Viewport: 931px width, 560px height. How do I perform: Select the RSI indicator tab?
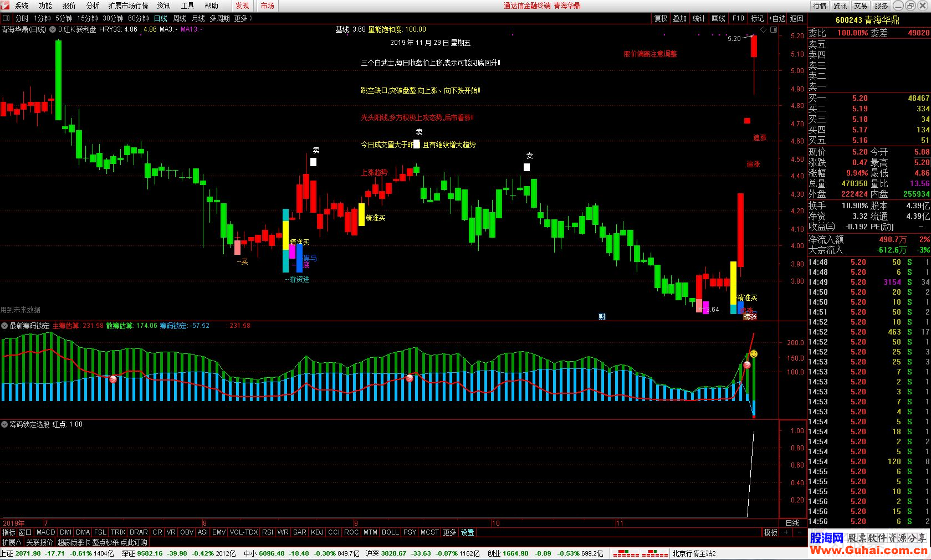tap(268, 532)
